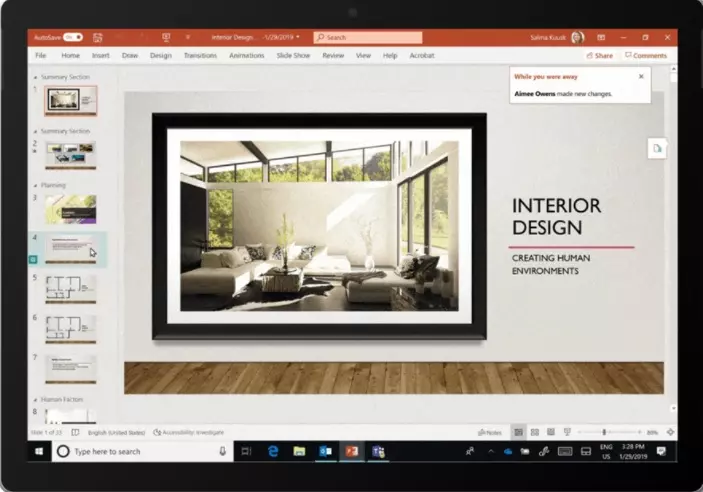Collapse the Planning section
The height and width of the screenshot is (492, 703).
click(36, 185)
